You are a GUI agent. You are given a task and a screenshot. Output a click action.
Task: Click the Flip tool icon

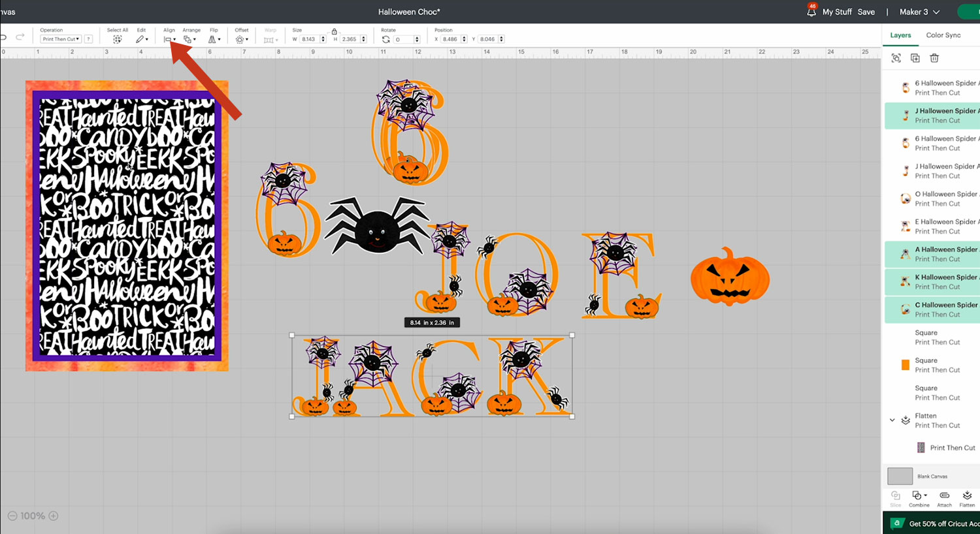[x=214, y=39]
